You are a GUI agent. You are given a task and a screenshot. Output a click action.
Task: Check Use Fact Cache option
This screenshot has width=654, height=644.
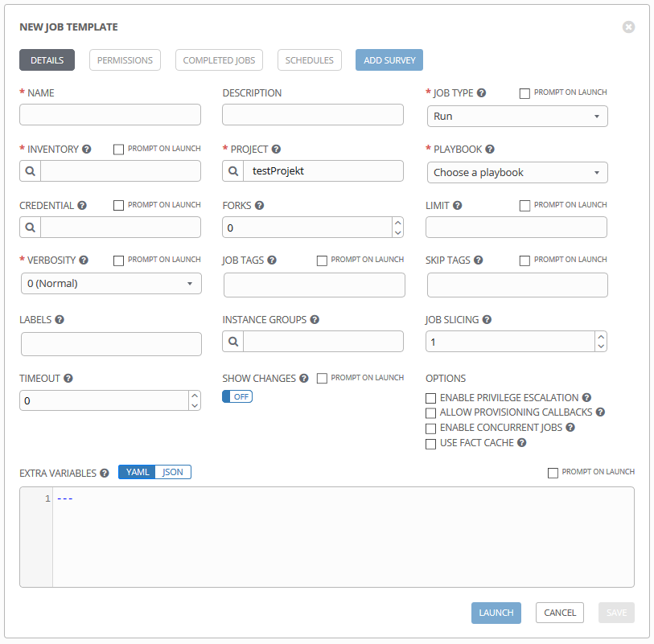pos(431,444)
